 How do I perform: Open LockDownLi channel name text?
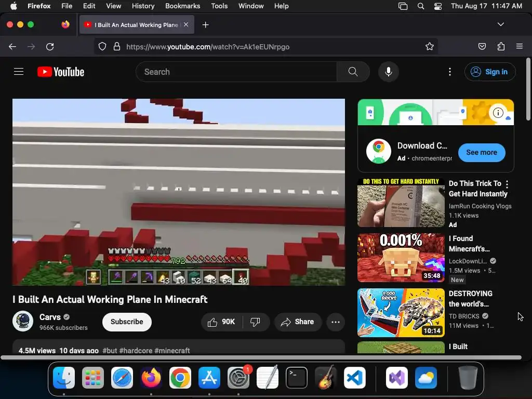pos(468,261)
